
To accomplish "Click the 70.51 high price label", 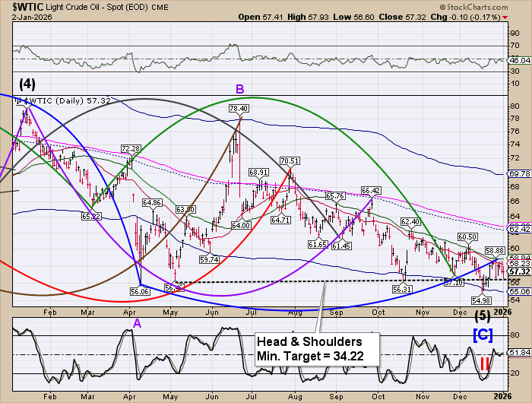I will 289,161.
